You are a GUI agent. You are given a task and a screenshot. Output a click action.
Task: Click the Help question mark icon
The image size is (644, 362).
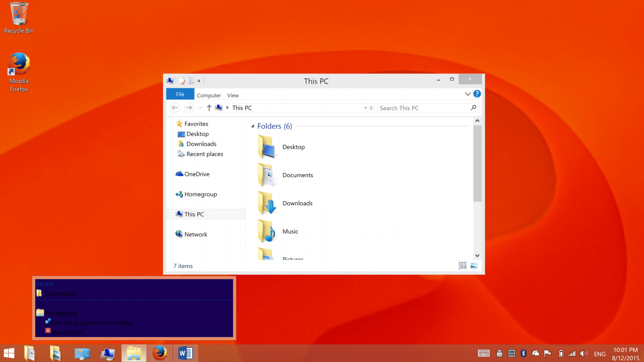[x=477, y=94]
